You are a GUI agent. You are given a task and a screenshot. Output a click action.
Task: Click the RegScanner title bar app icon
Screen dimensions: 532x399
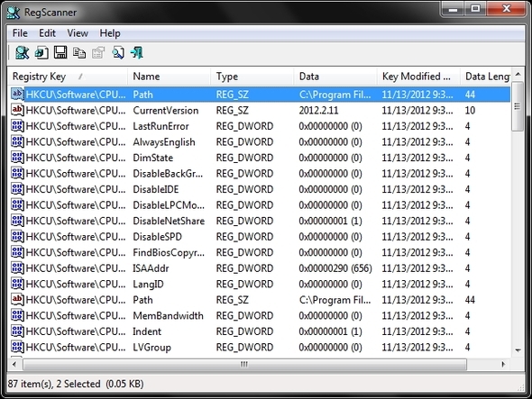click(x=14, y=13)
